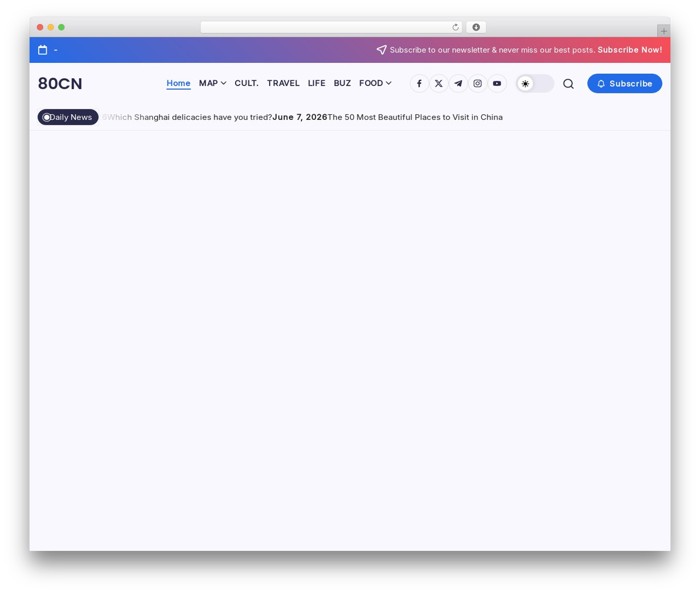Click the search magnifier icon
700x593 pixels.
pos(569,84)
